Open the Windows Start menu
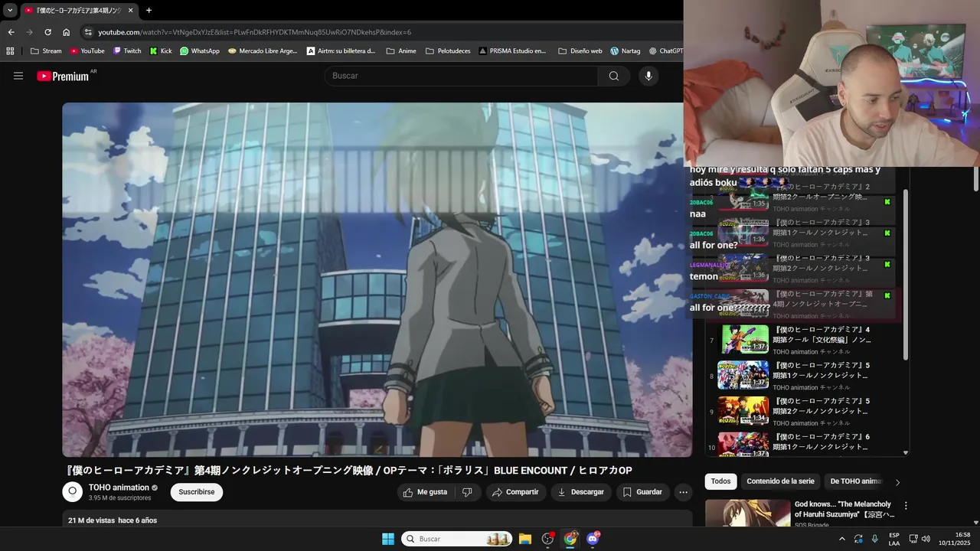This screenshot has height=551, width=980. (x=388, y=539)
